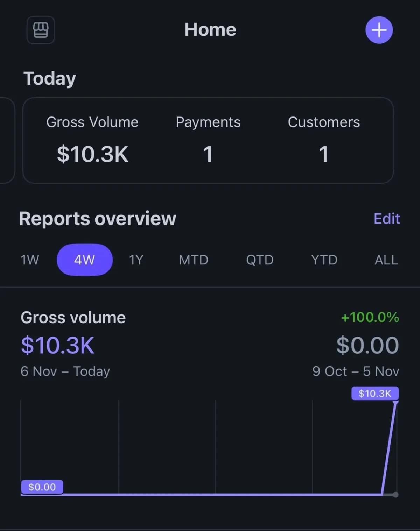Tap the $0.00 chart start label
Screen dimensions: 420x531
(42, 487)
